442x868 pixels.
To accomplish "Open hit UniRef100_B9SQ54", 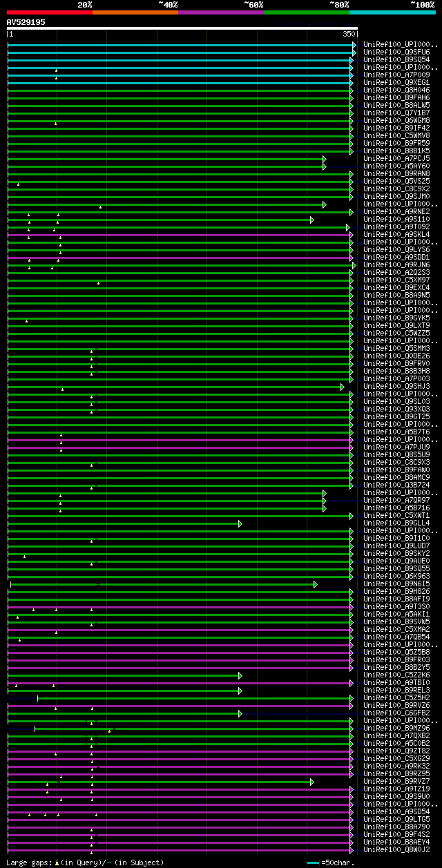I will click(x=396, y=59).
